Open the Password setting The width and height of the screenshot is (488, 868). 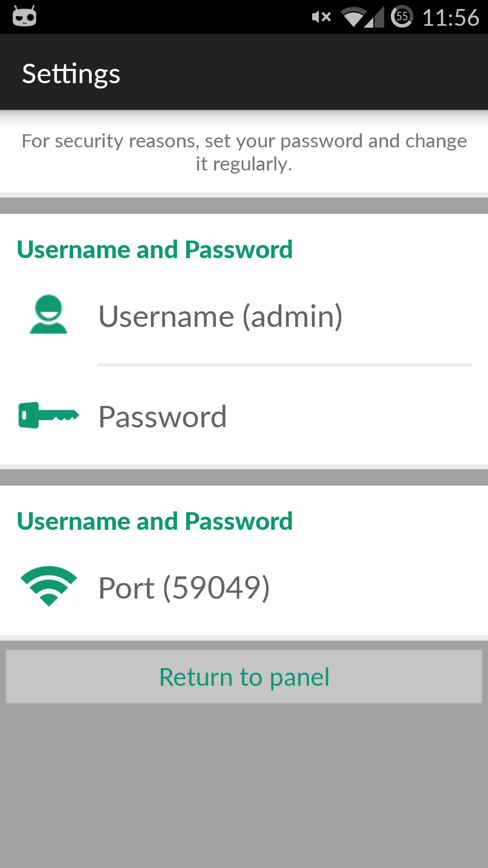(x=163, y=416)
